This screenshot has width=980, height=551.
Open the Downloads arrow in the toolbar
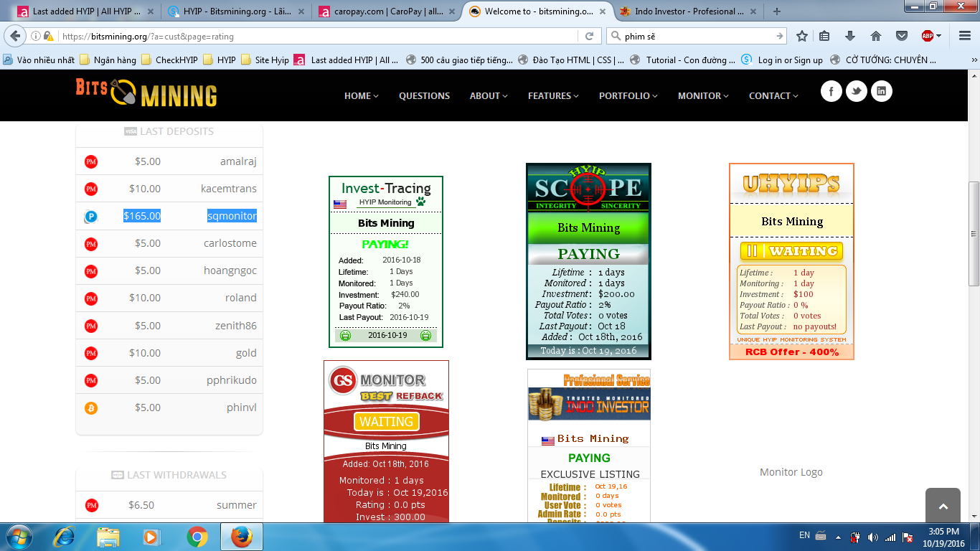click(x=850, y=36)
